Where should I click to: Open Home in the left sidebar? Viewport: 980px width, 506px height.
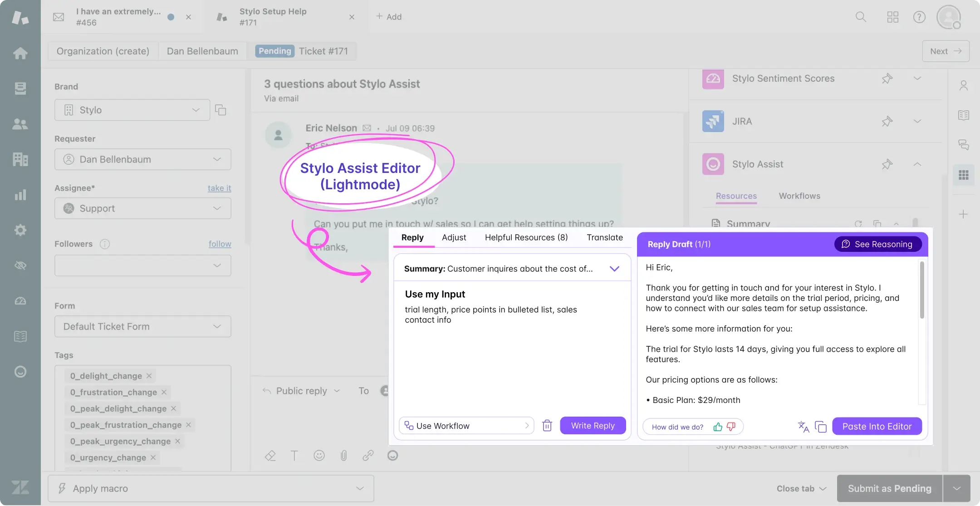(20, 53)
